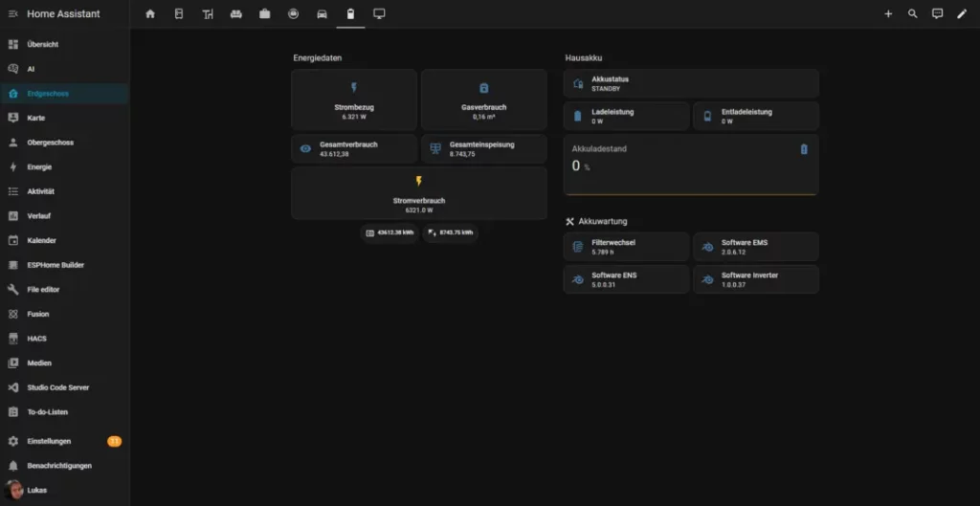Click the plus add icon top right
Viewport: 980px width, 506px height.
click(x=888, y=13)
